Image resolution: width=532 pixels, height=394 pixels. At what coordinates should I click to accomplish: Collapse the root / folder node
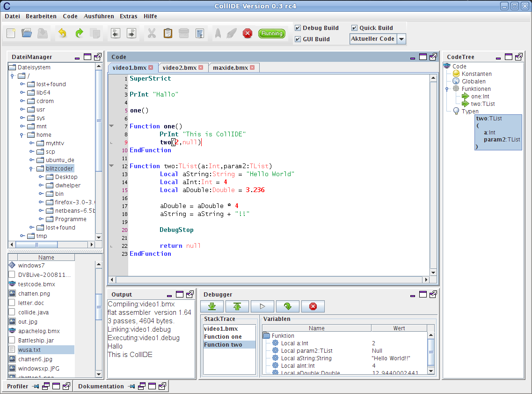point(13,76)
